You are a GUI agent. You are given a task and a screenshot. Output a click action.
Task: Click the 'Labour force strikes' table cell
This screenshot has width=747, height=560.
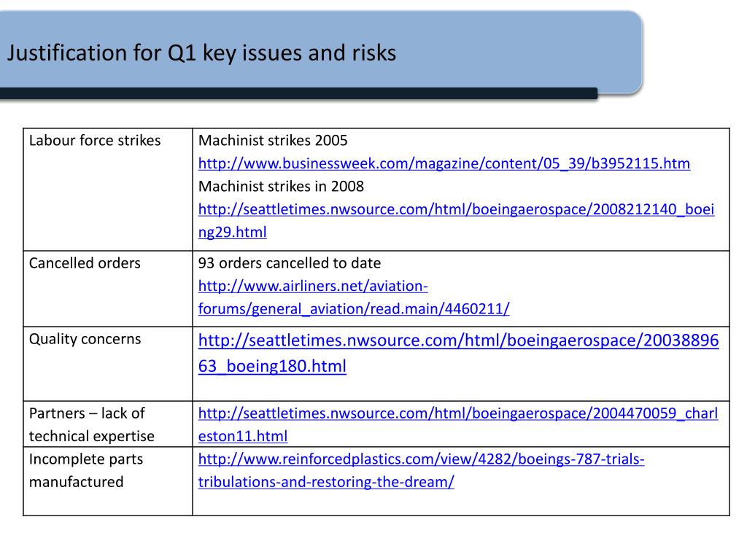[x=108, y=189]
